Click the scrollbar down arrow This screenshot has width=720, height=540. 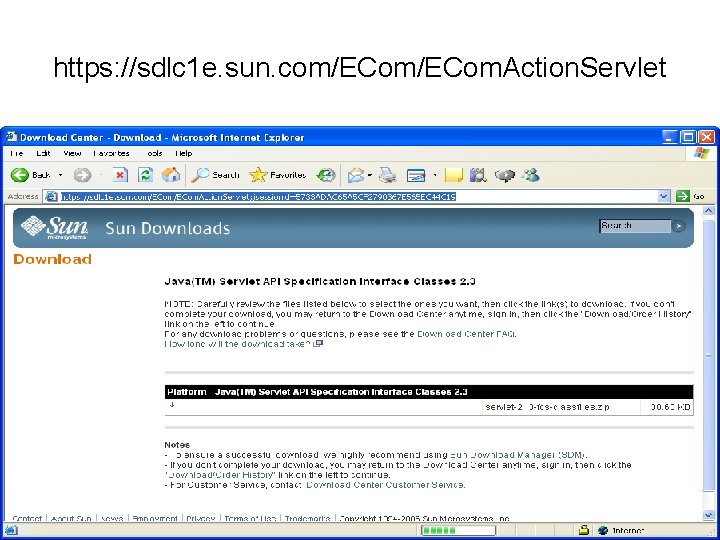pyautogui.click(x=708, y=516)
